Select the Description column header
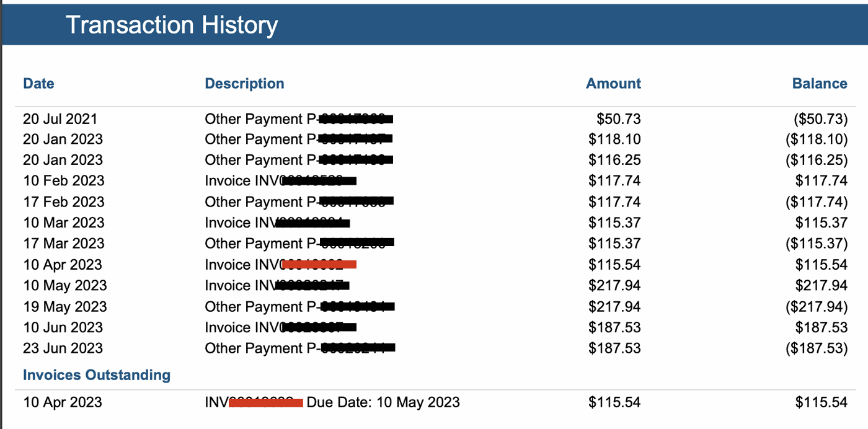The height and width of the screenshot is (429, 868). (x=244, y=84)
